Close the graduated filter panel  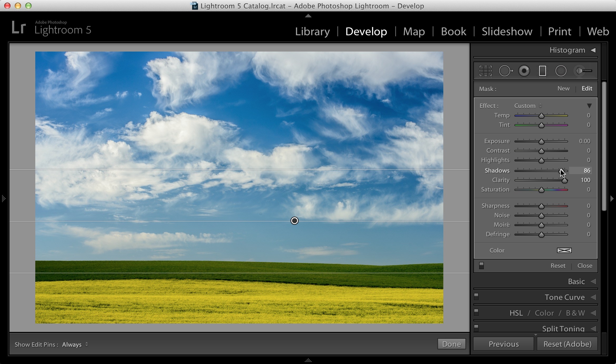(x=585, y=266)
